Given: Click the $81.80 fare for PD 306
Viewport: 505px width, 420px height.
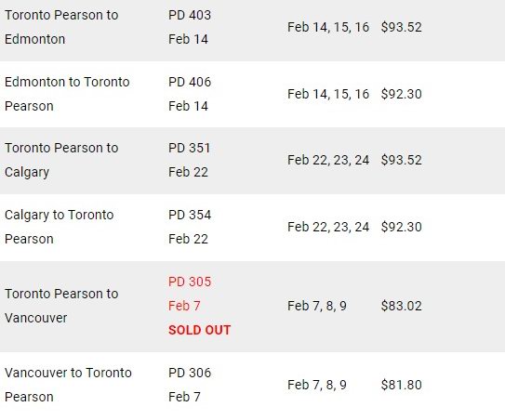Looking at the screenshot, I should coord(401,385).
